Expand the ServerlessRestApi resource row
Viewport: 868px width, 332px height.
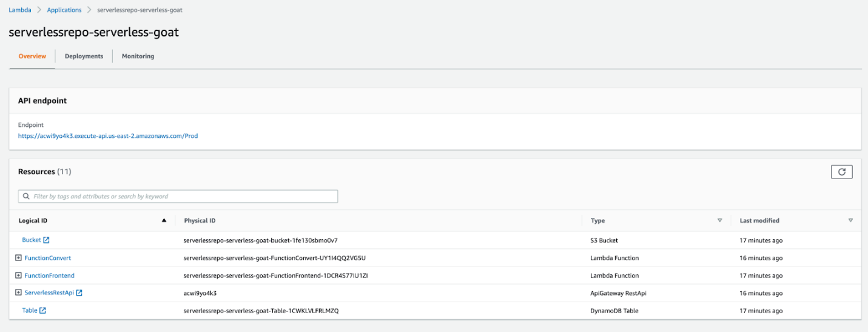pyautogui.click(x=18, y=293)
